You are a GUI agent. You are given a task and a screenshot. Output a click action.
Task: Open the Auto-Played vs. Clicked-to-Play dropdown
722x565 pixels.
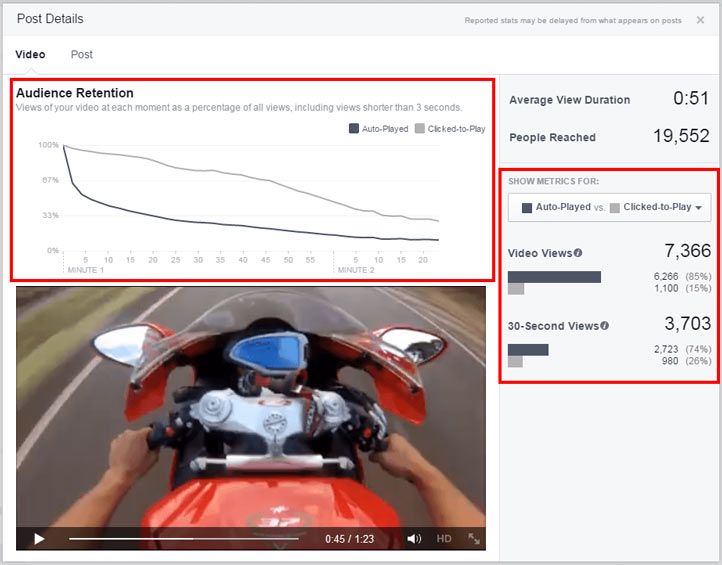pyautogui.click(x=609, y=207)
